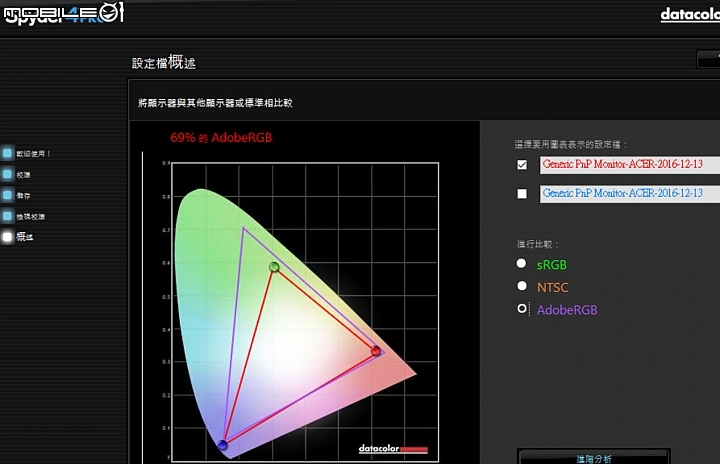
Task: Choose the NTSC comparison radio button
Action: point(522,286)
